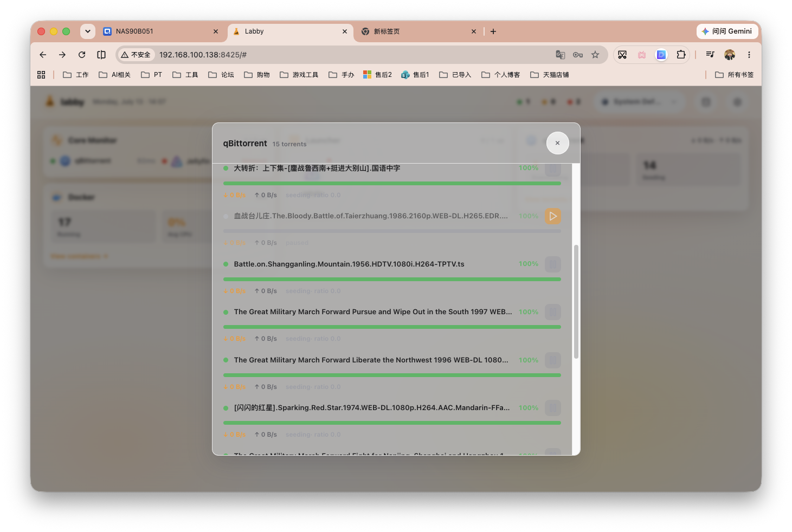792x532 pixels.
Task: Click the 问问 Gemini button
Action: click(727, 31)
